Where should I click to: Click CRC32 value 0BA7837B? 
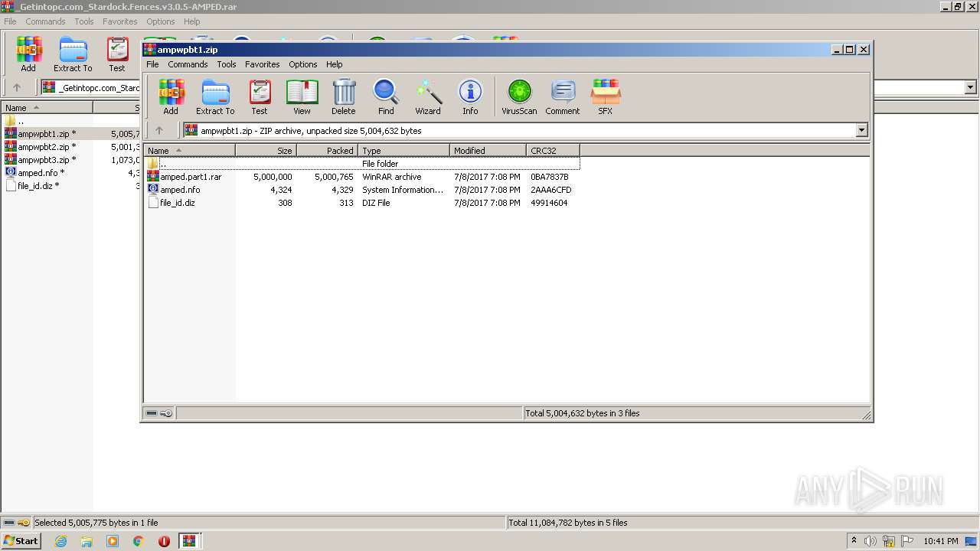[550, 177]
